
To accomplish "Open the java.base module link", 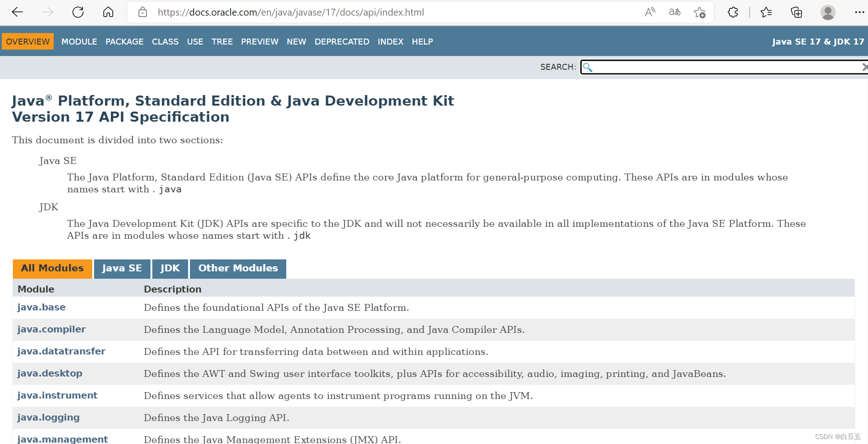I will [x=41, y=307].
